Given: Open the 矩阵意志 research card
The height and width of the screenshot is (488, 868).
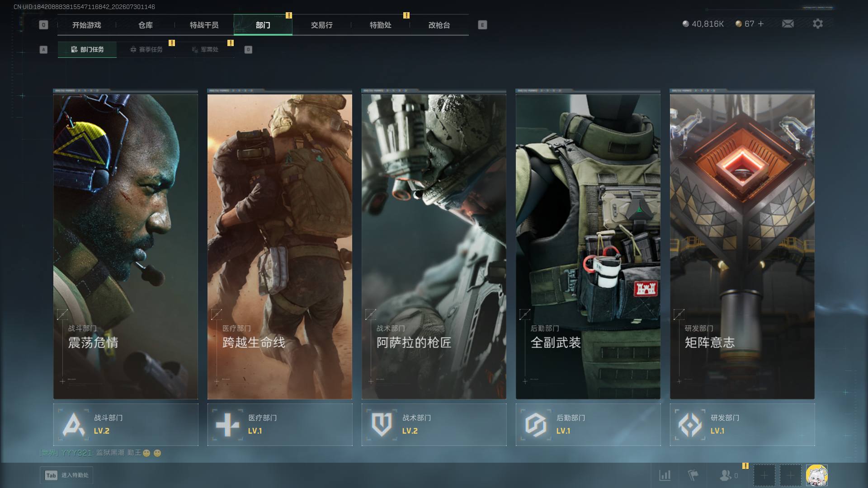Looking at the screenshot, I should coord(742,244).
